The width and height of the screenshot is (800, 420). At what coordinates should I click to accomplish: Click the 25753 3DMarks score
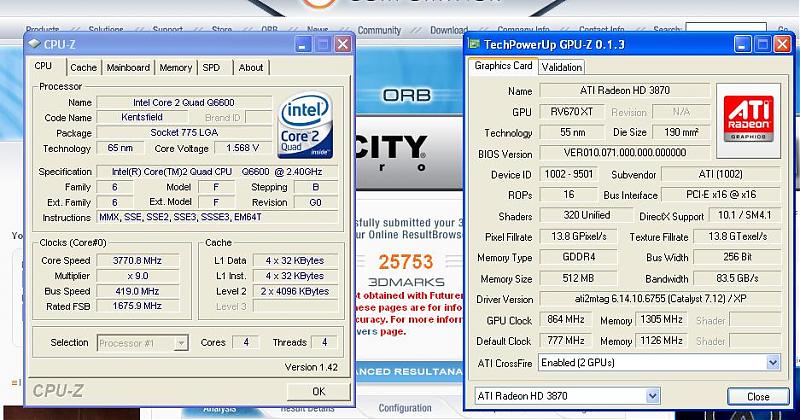[406, 262]
